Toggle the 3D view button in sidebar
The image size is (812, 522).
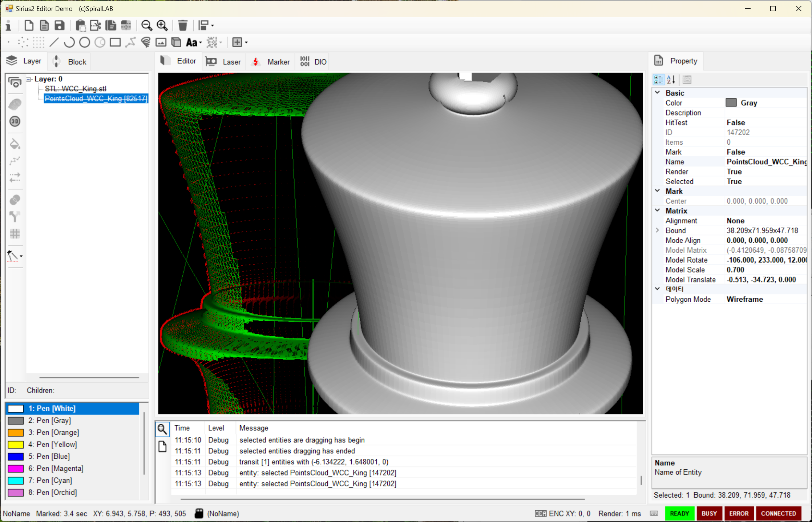point(15,121)
